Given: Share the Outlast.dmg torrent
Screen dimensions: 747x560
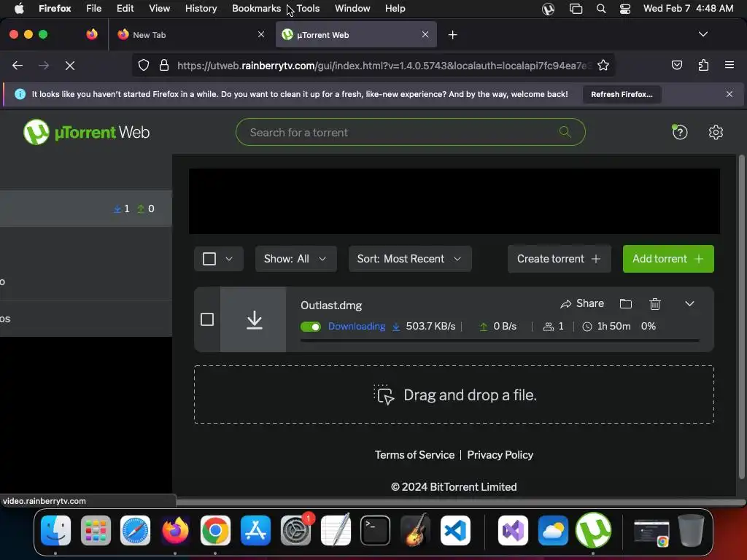Looking at the screenshot, I should [582, 304].
